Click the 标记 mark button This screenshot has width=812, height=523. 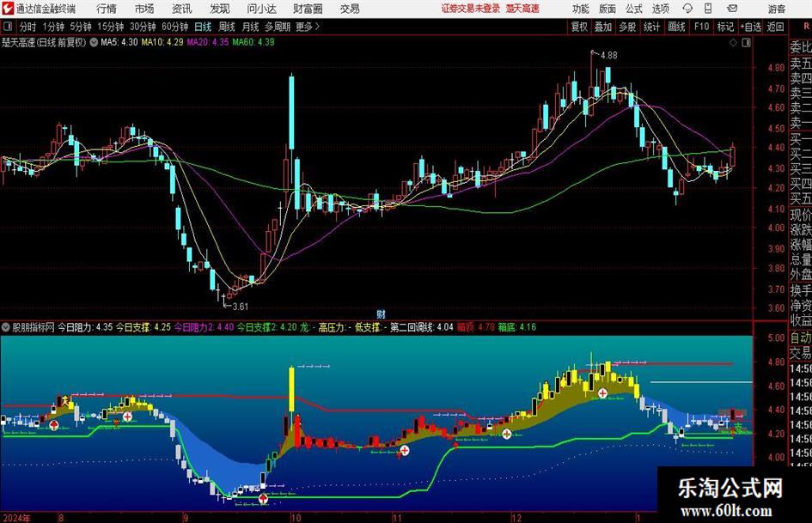tap(725, 27)
